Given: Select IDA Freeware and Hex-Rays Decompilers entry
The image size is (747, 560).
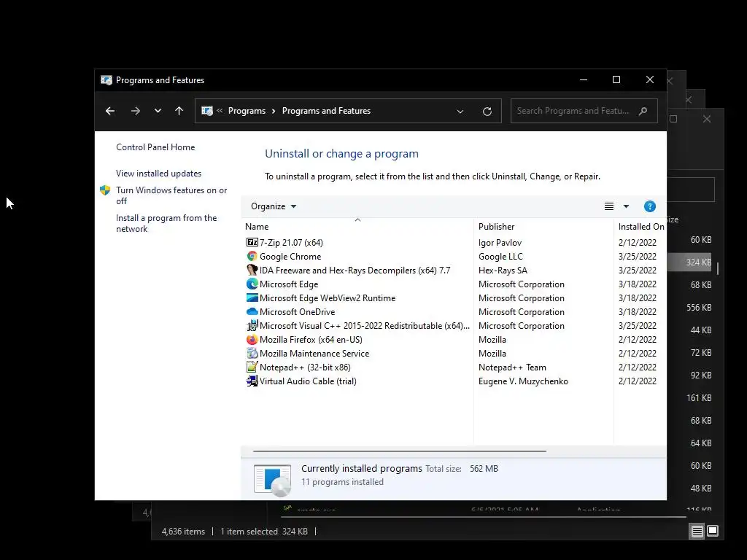Looking at the screenshot, I should [x=355, y=270].
